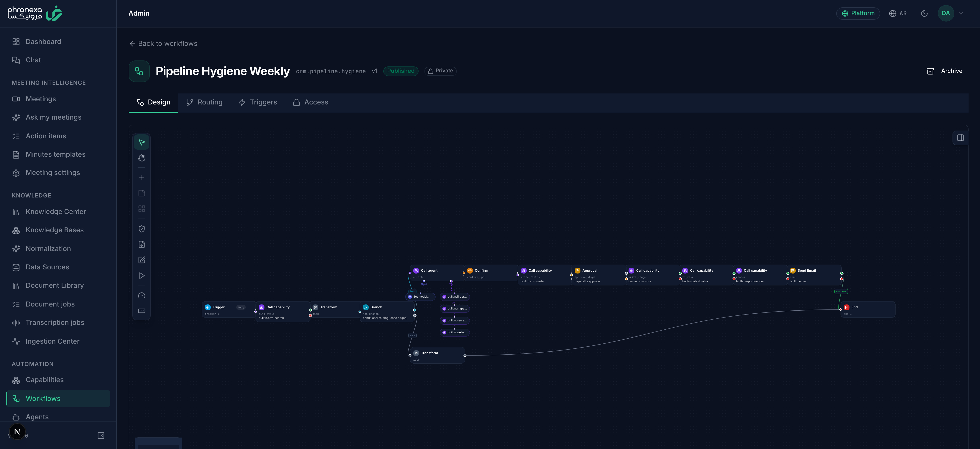The image size is (980, 449).
Task: Open Capabilities page
Action: tap(58, 380)
